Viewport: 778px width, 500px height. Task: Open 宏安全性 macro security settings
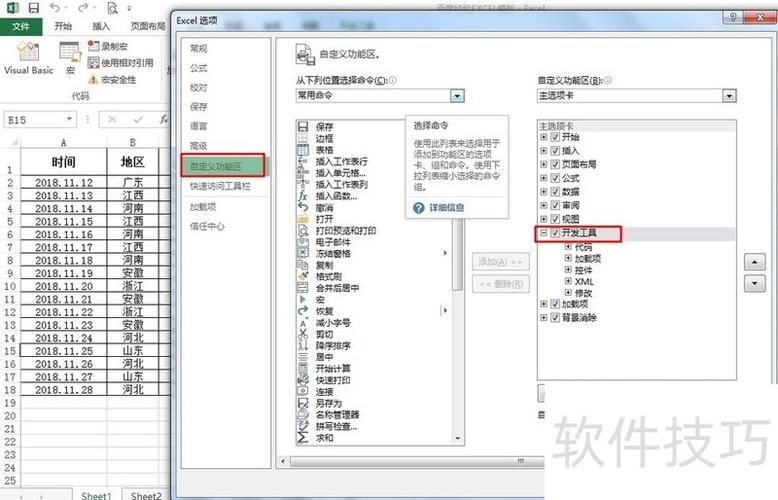point(112,79)
